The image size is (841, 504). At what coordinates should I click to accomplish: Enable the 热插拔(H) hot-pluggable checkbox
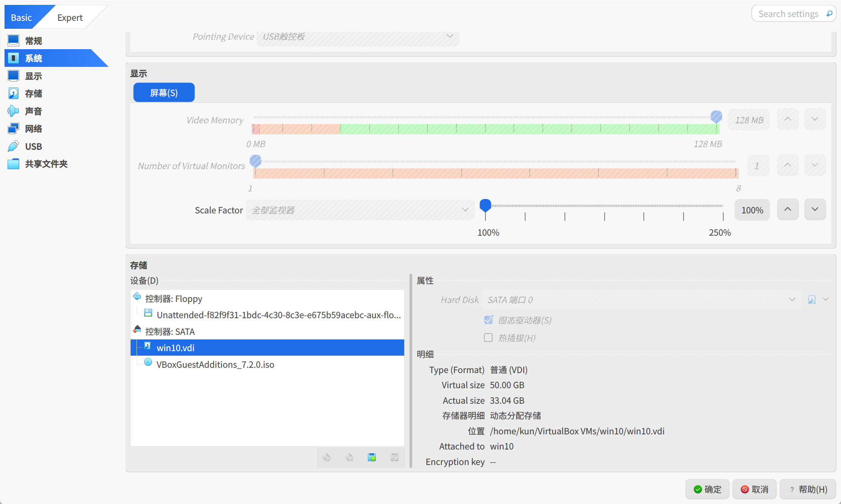click(x=488, y=338)
